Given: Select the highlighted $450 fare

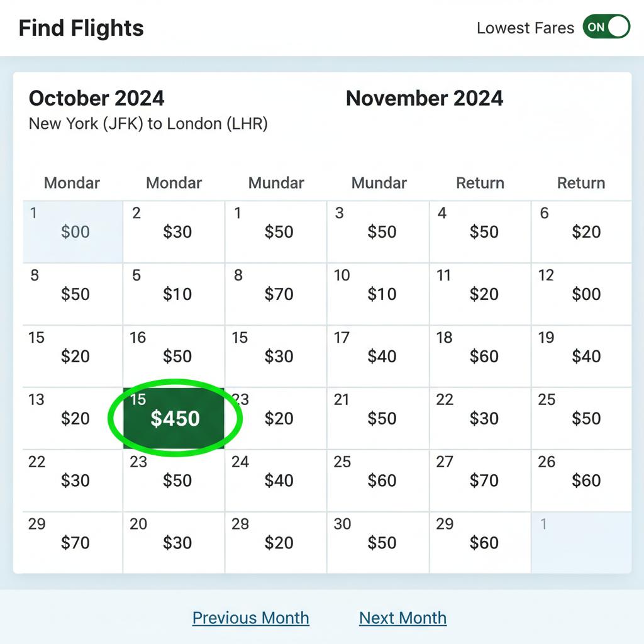Looking at the screenshot, I should pos(174,418).
